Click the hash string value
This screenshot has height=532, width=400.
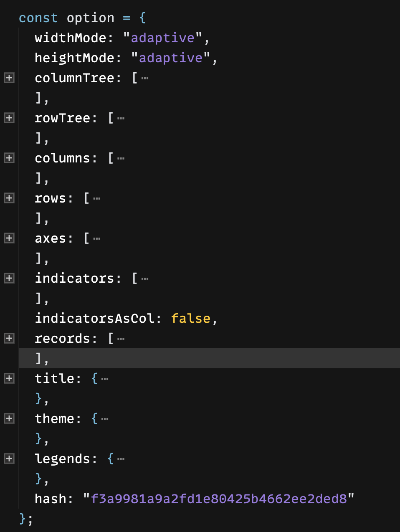tap(219, 499)
